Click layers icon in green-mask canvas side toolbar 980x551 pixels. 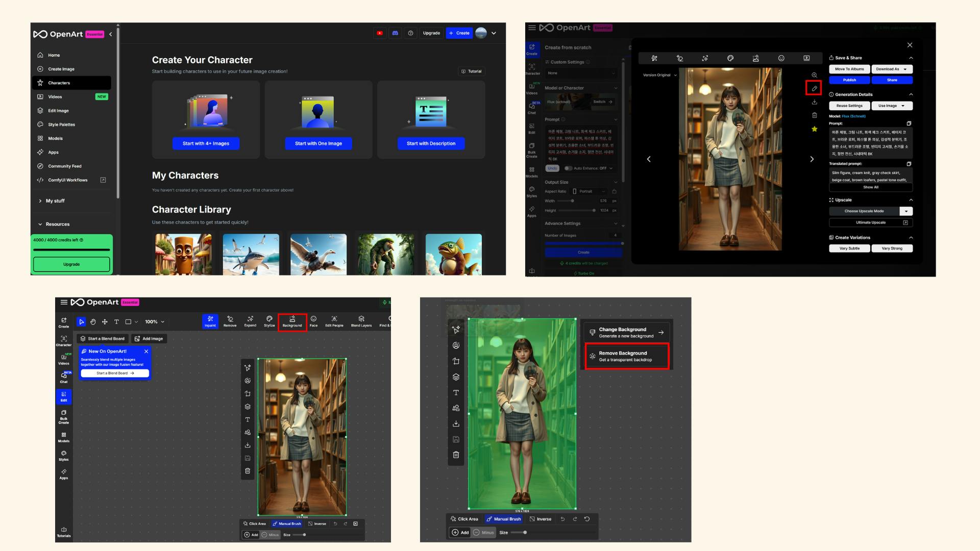click(456, 377)
